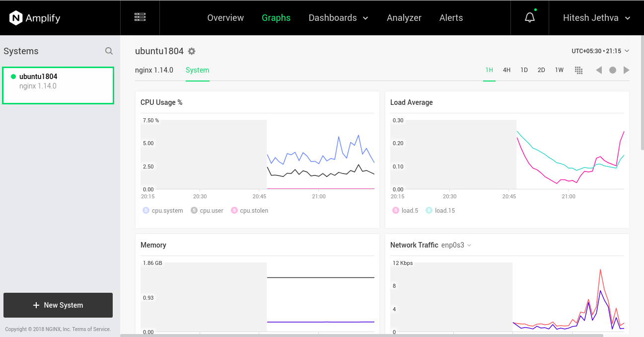Open the Hitesh Jethva account menu

(x=596, y=17)
